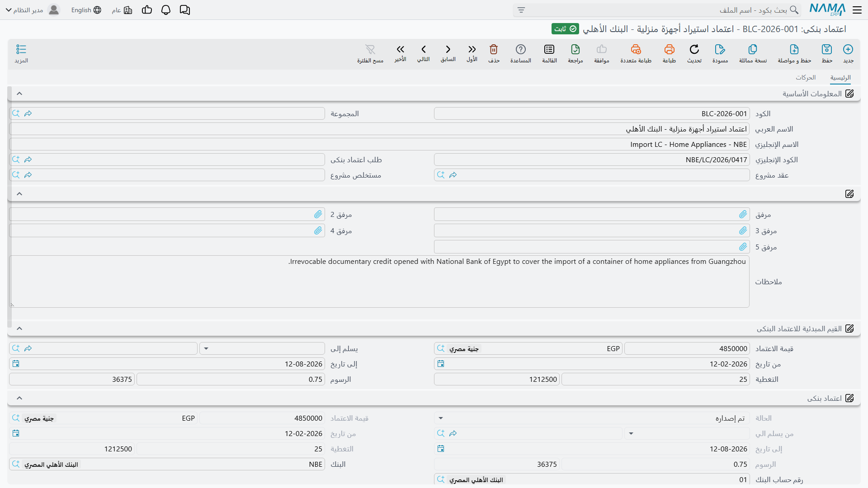Open طباعة متعددة multi-print

[x=636, y=53]
